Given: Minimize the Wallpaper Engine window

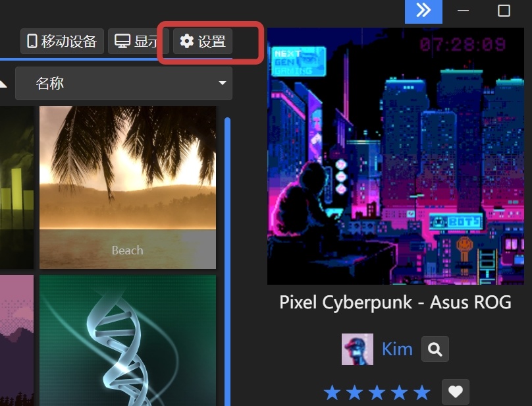Looking at the screenshot, I should 463,11.
